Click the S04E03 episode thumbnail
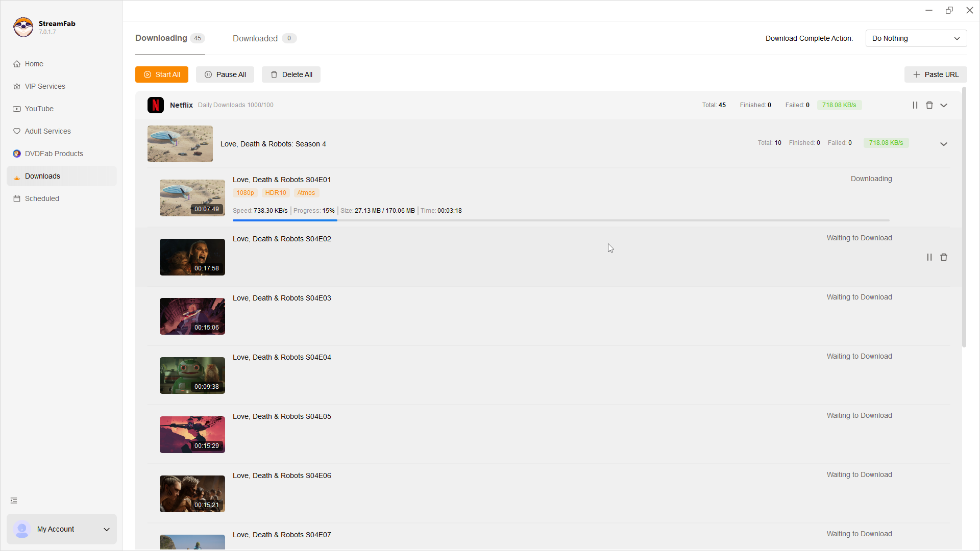The width and height of the screenshot is (980, 551). 192,316
